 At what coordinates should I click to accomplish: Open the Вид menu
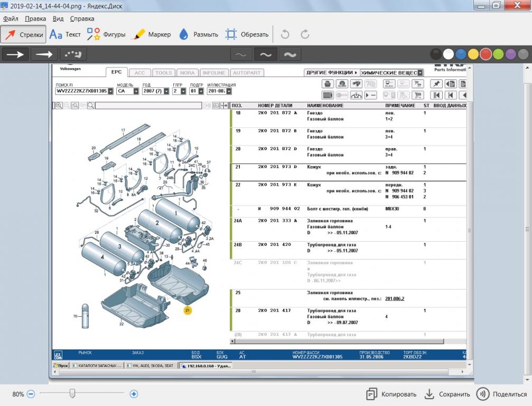58,19
